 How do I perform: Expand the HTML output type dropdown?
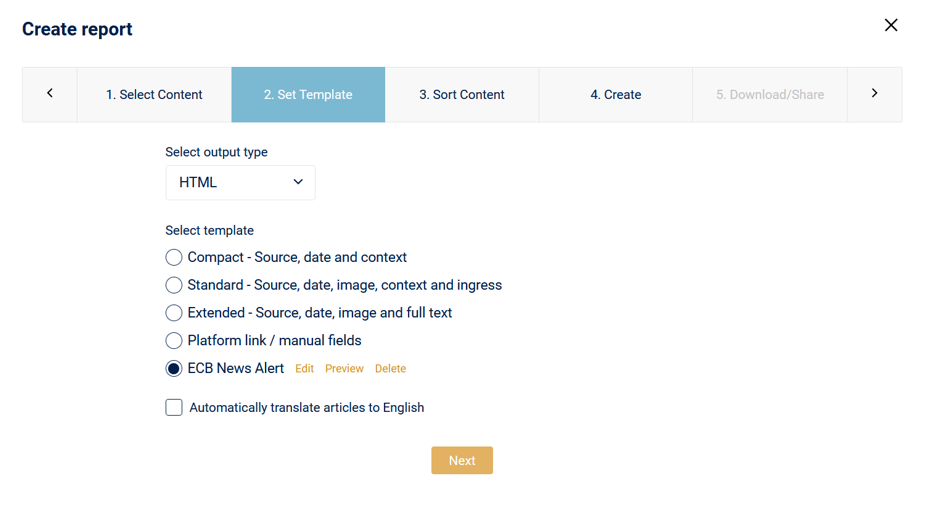[x=240, y=182]
